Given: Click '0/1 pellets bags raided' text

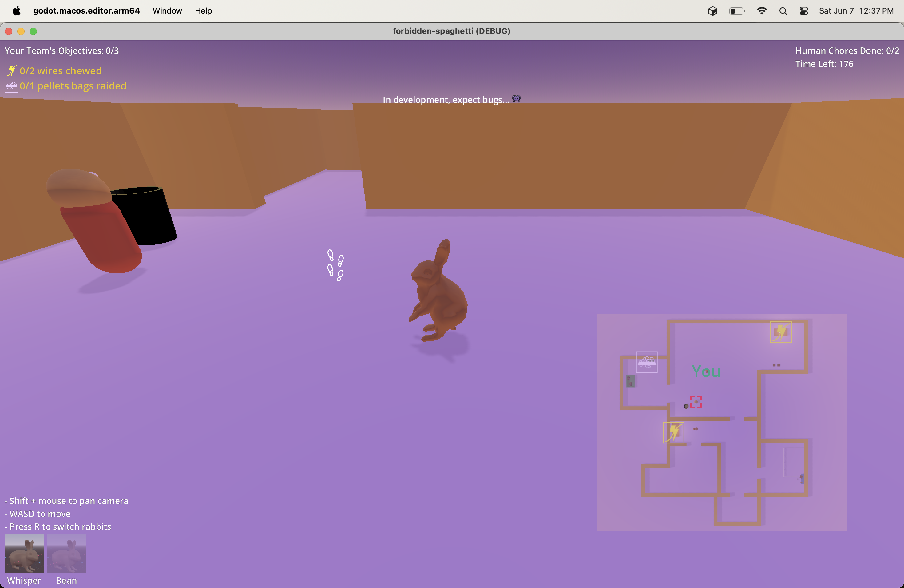Looking at the screenshot, I should click(x=73, y=86).
